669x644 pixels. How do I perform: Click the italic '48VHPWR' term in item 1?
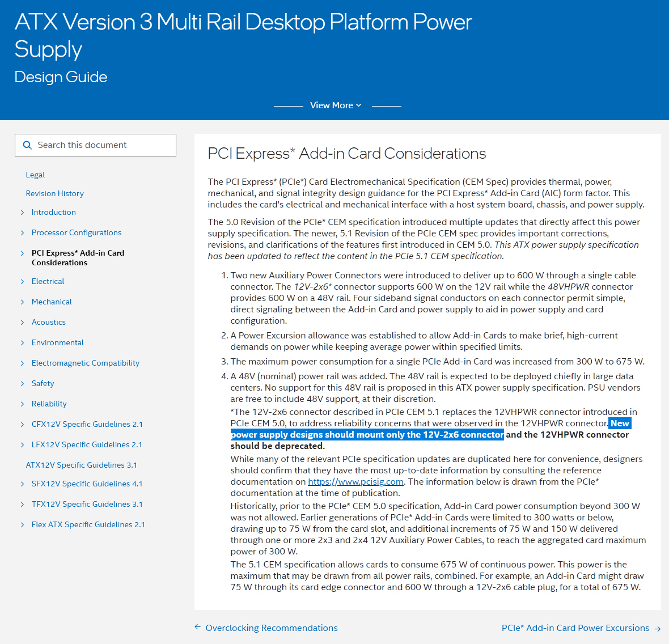click(x=568, y=287)
